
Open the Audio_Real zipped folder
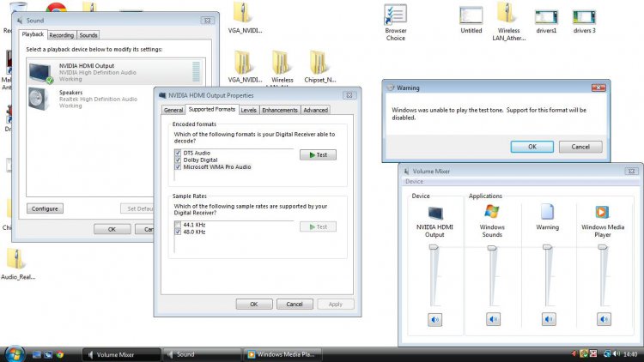point(18,264)
